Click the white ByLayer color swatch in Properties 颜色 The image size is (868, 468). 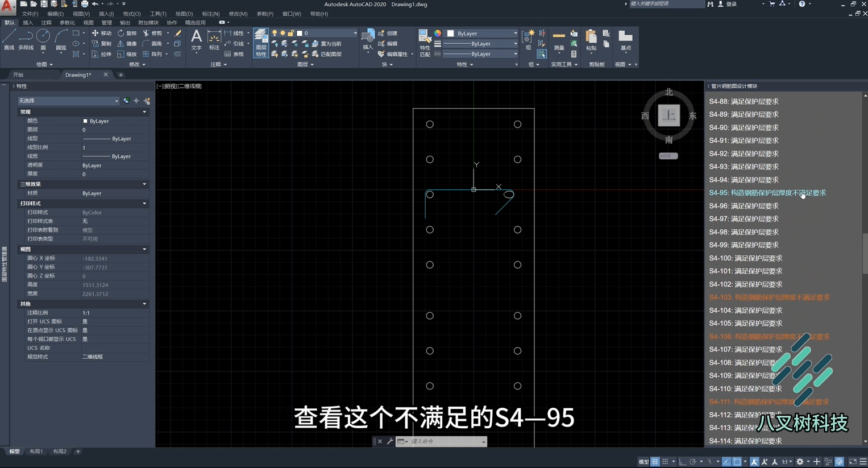pyautogui.click(x=85, y=121)
